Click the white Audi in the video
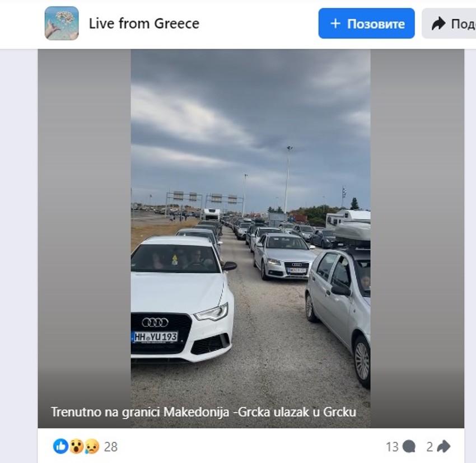This screenshot has width=476, height=463. 181,299
